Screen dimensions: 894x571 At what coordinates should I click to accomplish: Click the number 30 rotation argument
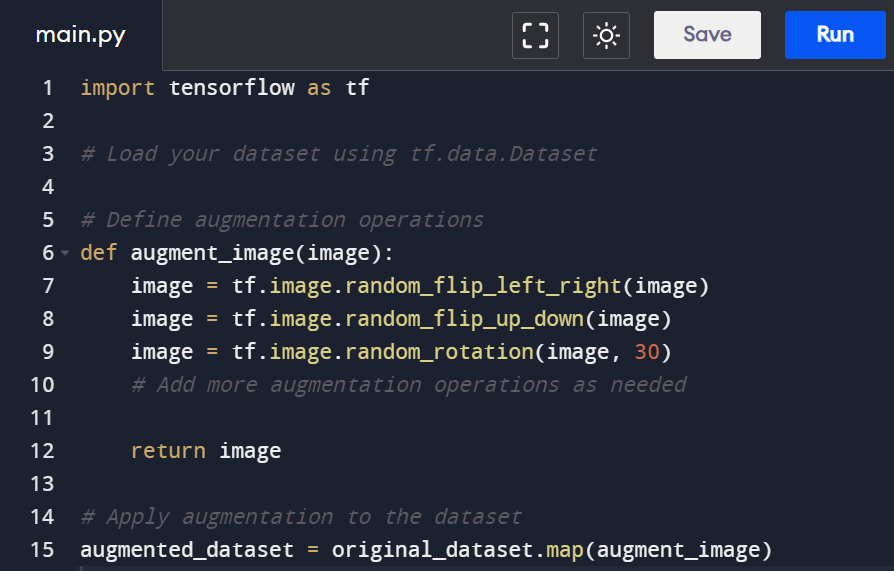[x=647, y=352]
